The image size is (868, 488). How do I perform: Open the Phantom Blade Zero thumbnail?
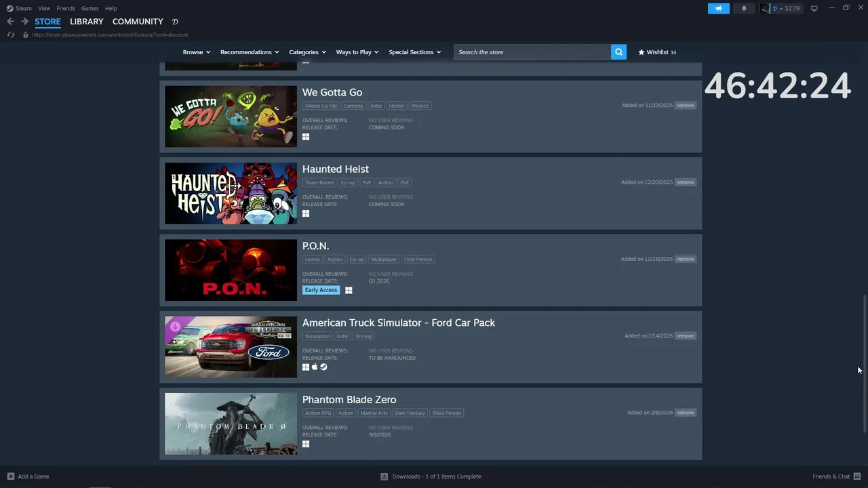(231, 424)
